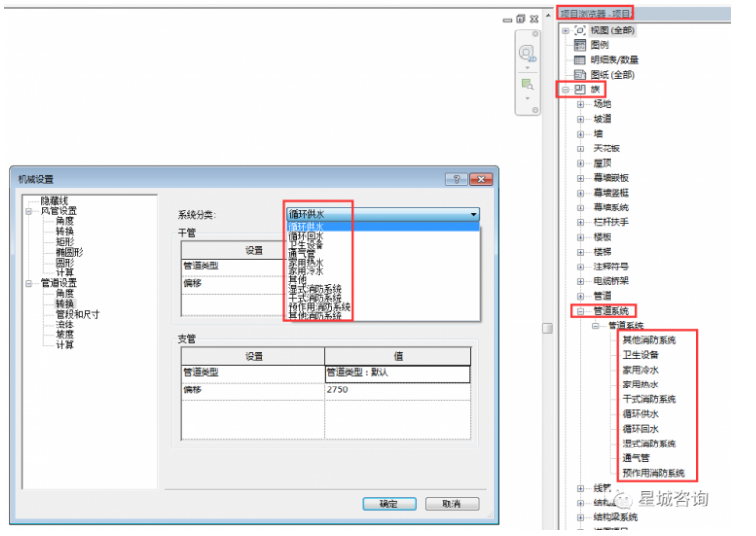This screenshot has height=536, width=756.
Task: Click the 图纸 (全部) sheets icon
Action: pyautogui.click(x=580, y=75)
